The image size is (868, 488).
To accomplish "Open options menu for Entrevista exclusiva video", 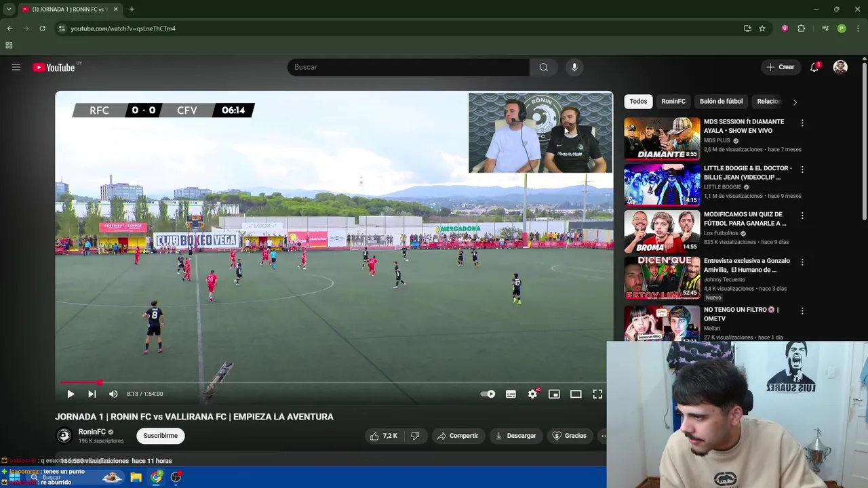I will (802, 262).
